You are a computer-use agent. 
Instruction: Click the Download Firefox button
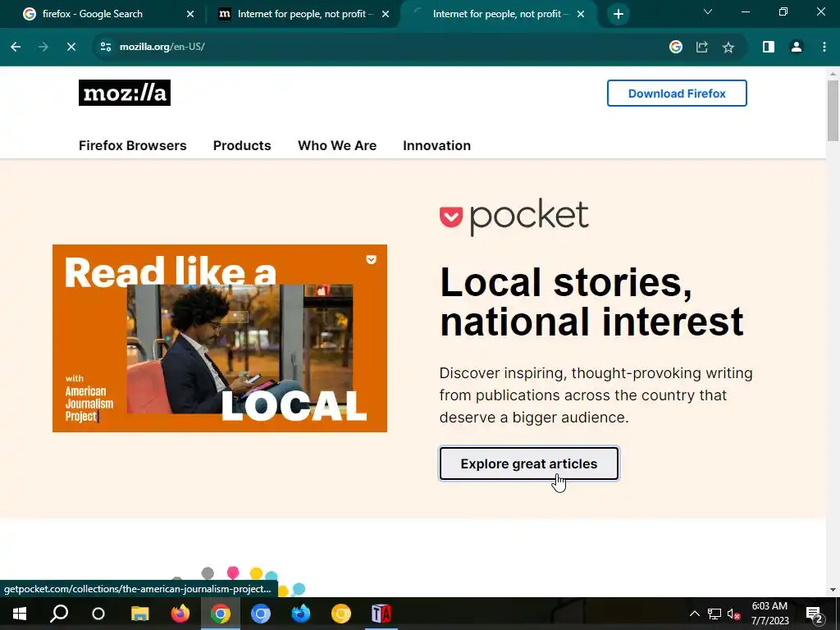coord(677,94)
